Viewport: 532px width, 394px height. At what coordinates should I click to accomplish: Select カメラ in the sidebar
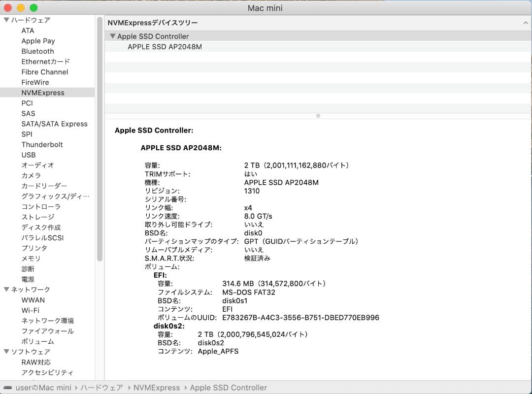pos(31,175)
